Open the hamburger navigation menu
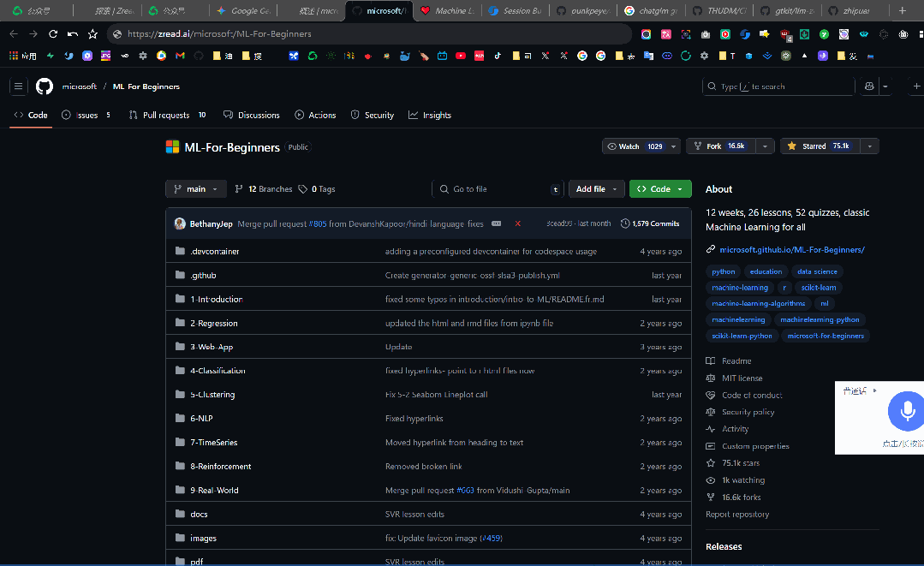The height and width of the screenshot is (566, 924). pyautogui.click(x=18, y=86)
